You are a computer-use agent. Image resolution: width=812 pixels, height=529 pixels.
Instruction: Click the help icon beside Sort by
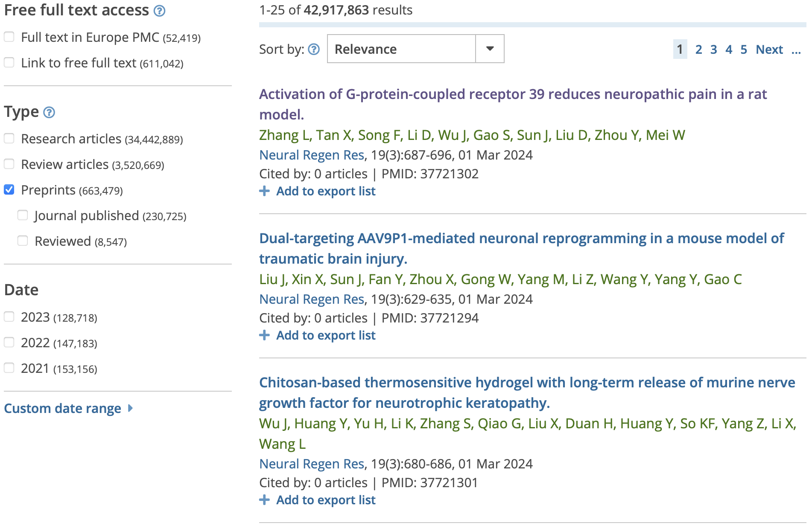(314, 49)
